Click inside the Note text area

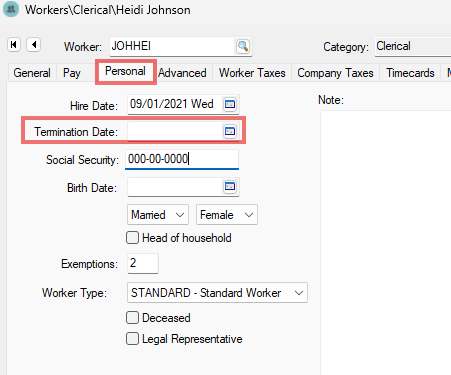coord(386,243)
